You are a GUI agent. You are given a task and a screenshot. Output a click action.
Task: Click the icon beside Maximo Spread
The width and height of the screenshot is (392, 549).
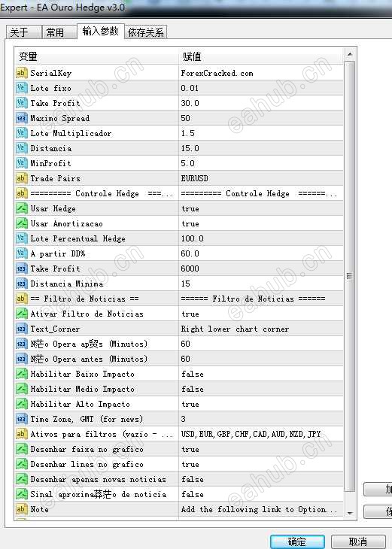click(x=21, y=118)
